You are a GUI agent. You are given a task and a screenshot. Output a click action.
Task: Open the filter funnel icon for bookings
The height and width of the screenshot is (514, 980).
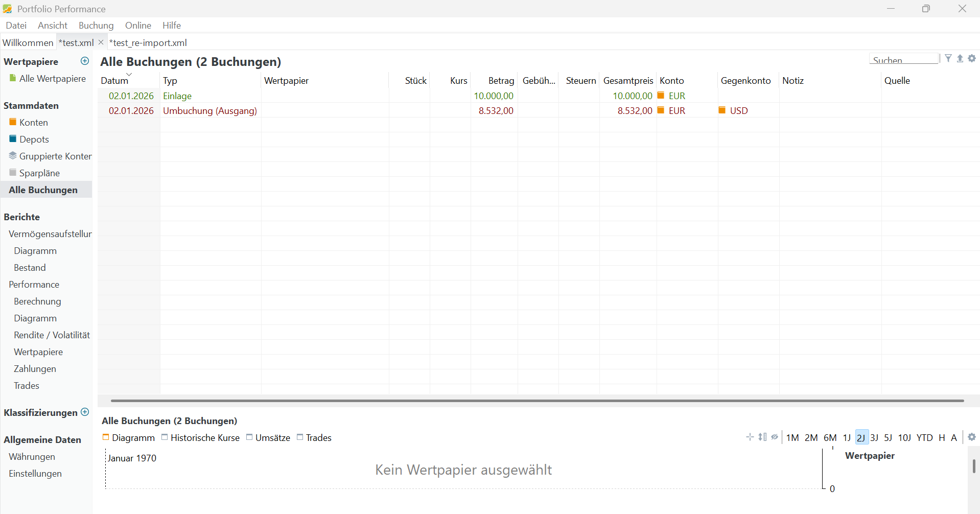[948, 59]
